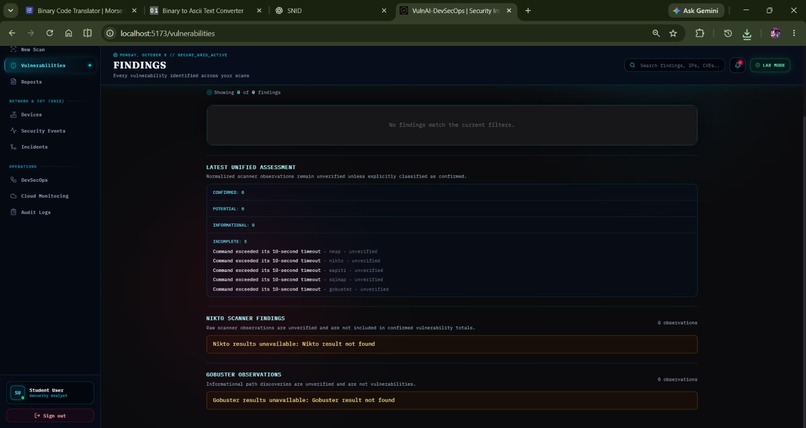Select the wapiti timeout unverified row
Image resolution: width=806 pixels, height=428 pixels.
click(298, 270)
